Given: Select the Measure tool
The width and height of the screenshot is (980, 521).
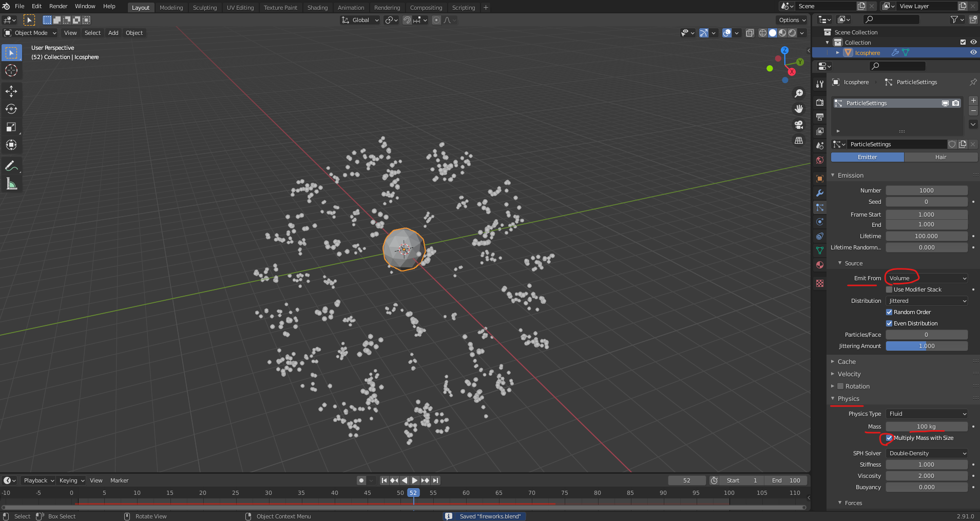Looking at the screenshot, I should click(x=11, y=184).
